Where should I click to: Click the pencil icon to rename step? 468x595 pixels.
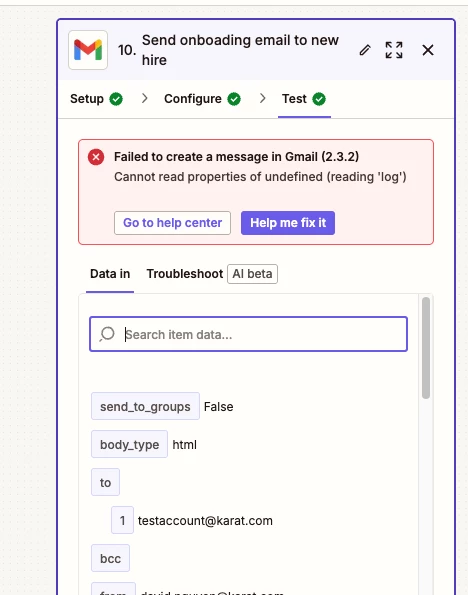point(365,50)
